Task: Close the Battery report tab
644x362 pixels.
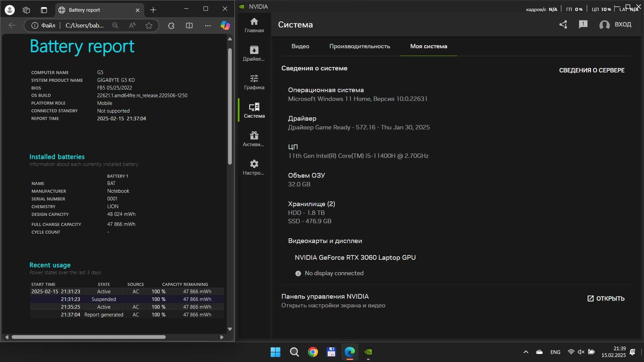Action: point(138,10)
